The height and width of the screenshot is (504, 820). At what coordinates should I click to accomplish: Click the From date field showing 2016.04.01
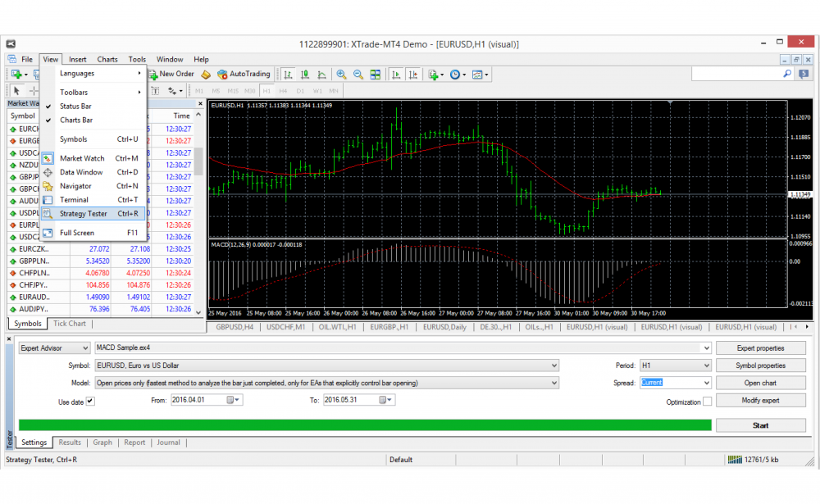(x=205, y=401)
